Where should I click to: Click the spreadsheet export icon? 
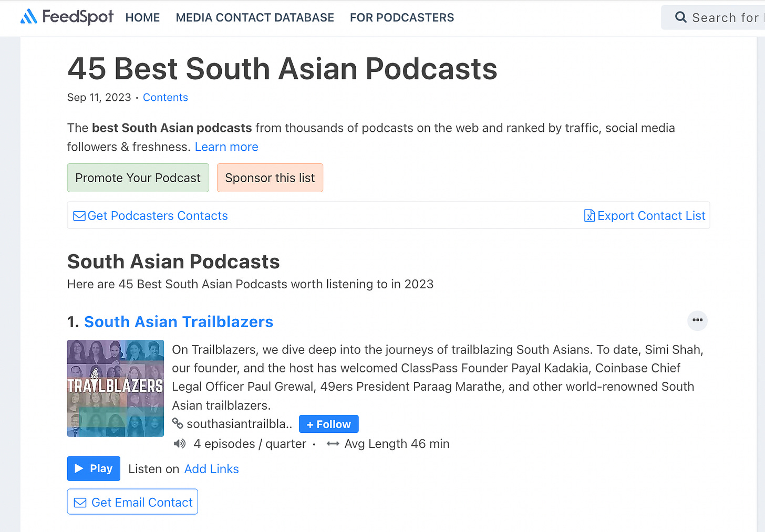pyautogui.click(x=590, y=216)
